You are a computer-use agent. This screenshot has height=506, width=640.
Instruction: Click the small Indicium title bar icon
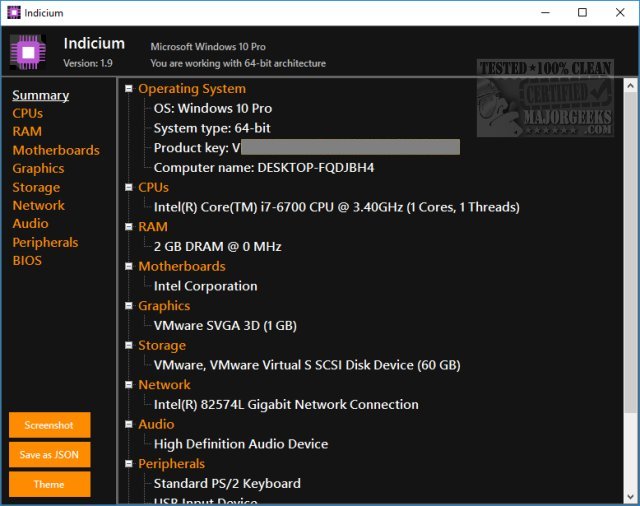click(x=13, y=13)
